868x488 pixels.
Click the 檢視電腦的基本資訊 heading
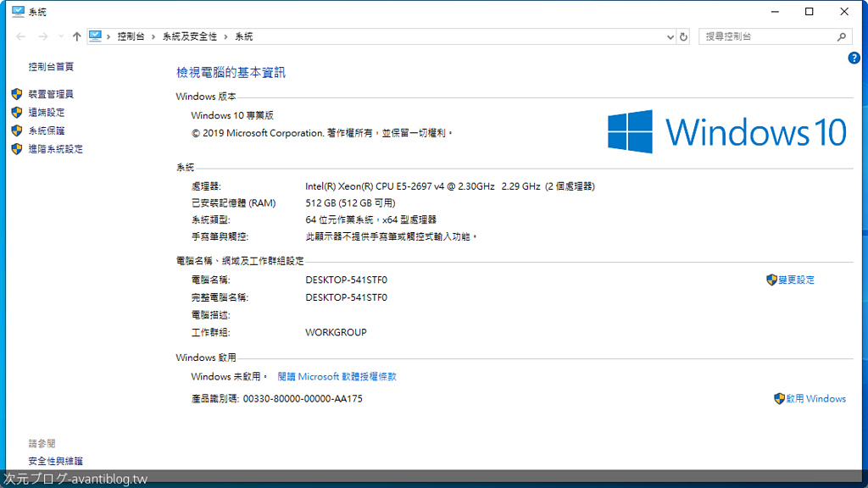(x=231, y=73)
